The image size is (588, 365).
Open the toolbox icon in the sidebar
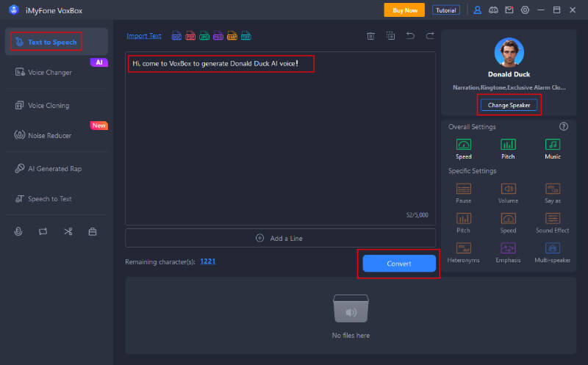coord(93,231)
